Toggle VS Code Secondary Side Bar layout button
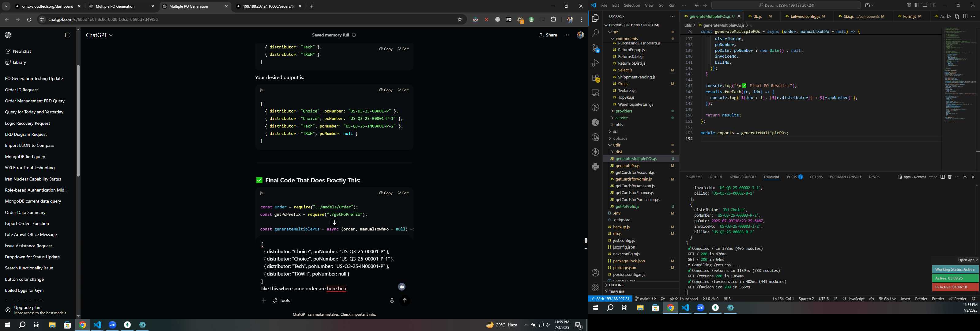The width and height of the screenshot is (980, 331). click(933, 5)
